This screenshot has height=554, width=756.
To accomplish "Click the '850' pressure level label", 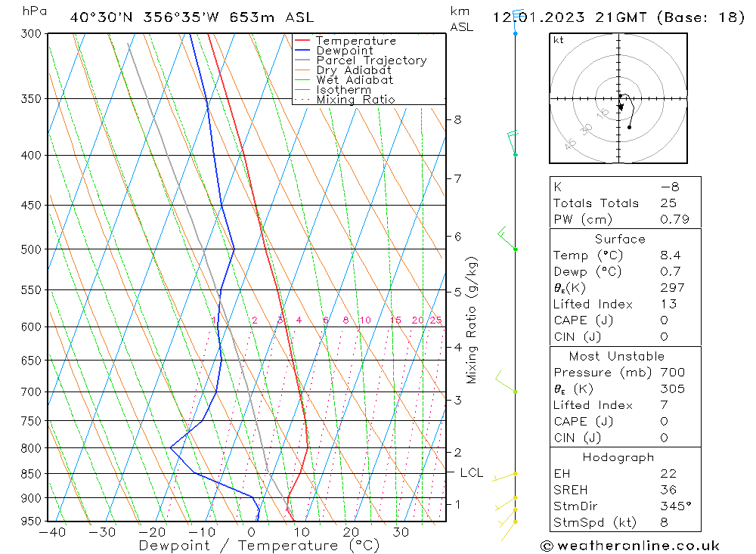I will click(31, 475).
